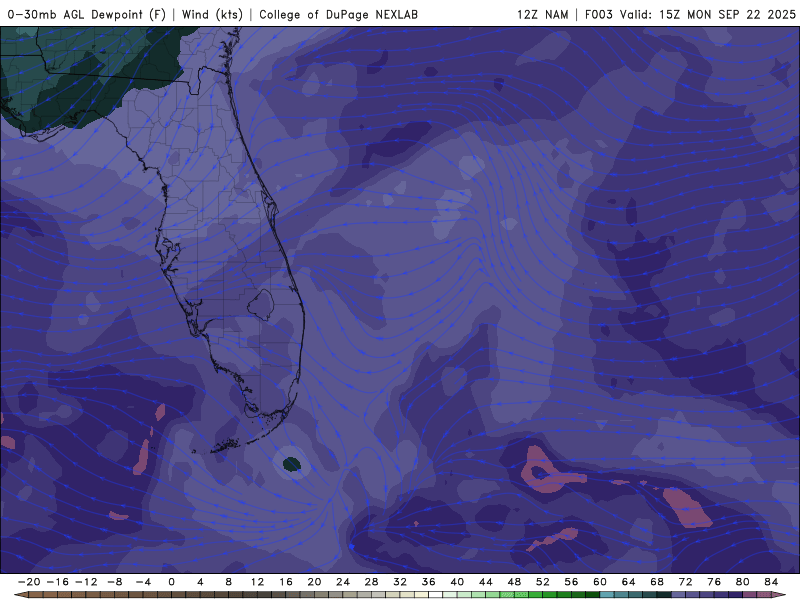Image resolution: width=800 pixels, height=600 pixels.
Task: Click the 64 label on the color scale
Action: click(x=629, y=582)
